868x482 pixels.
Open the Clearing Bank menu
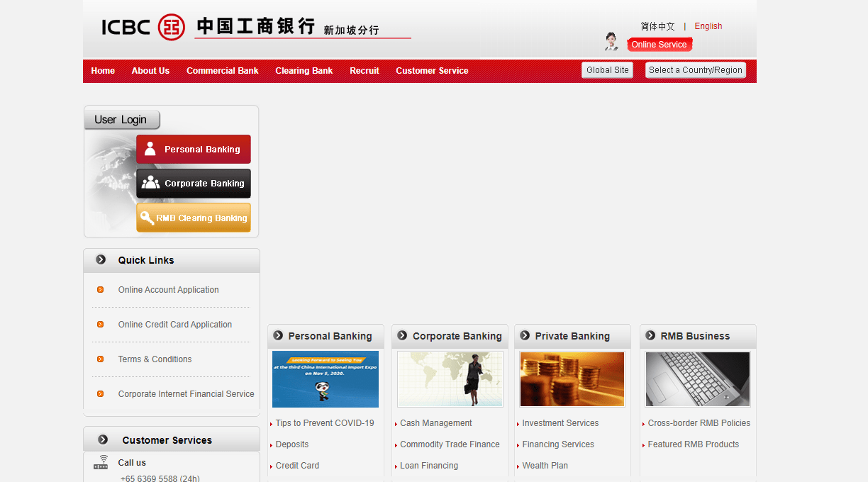[304, 71]
